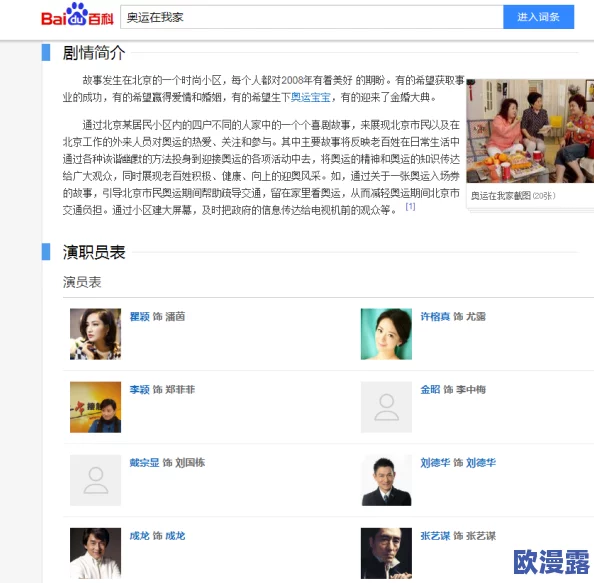The image size is (594, 583).
Task: Click role name 郑菲菲
Action: (x=180, y=389)
